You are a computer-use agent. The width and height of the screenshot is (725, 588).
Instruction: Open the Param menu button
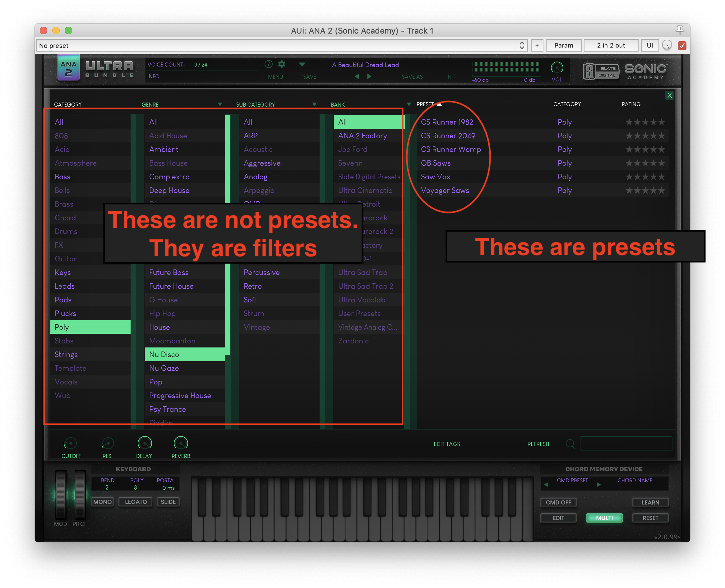coord(564,45)
